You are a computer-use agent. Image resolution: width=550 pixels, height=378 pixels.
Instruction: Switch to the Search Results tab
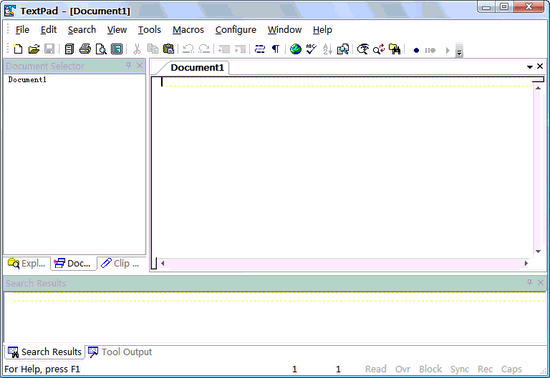click(x=45, y=352)
